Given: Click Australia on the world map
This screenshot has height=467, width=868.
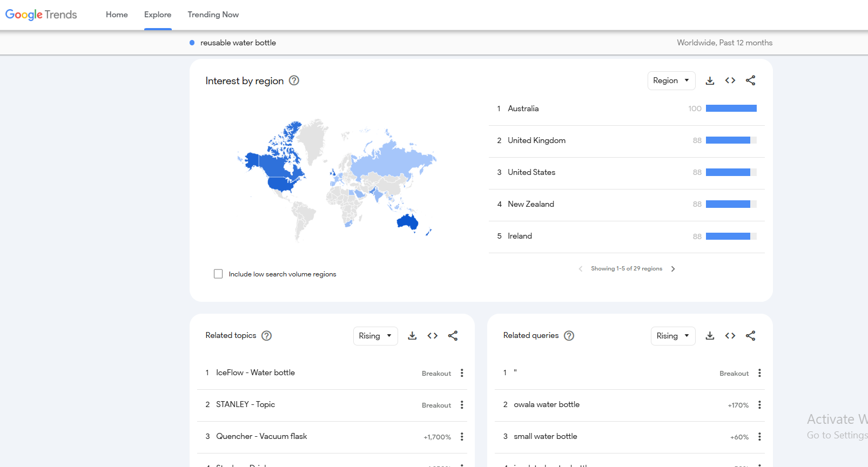Looking at the screenshot, I should [408, 221].
